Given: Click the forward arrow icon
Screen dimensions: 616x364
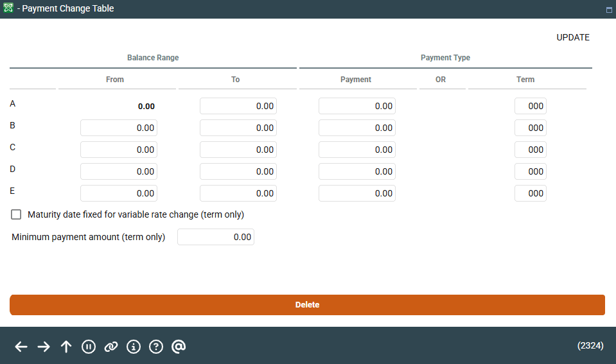Looking at the screenshot, I should click(x=44, y=347).
